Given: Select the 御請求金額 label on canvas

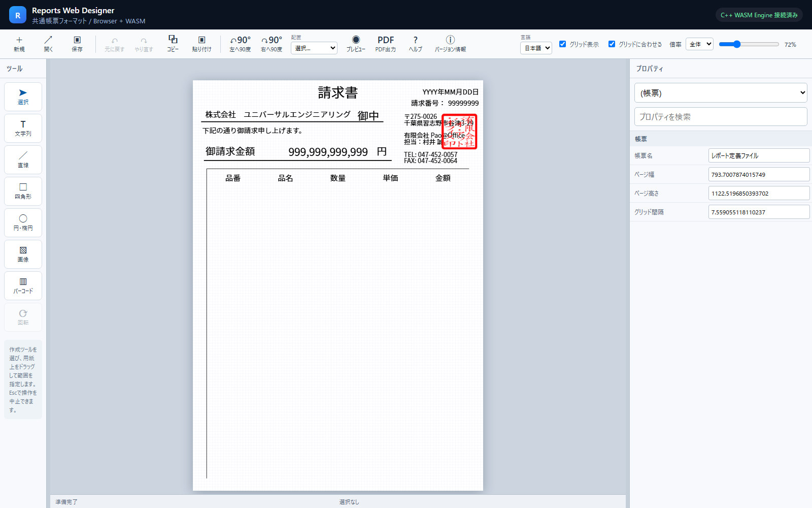Looking at the screenshot, I should point(230,151).
